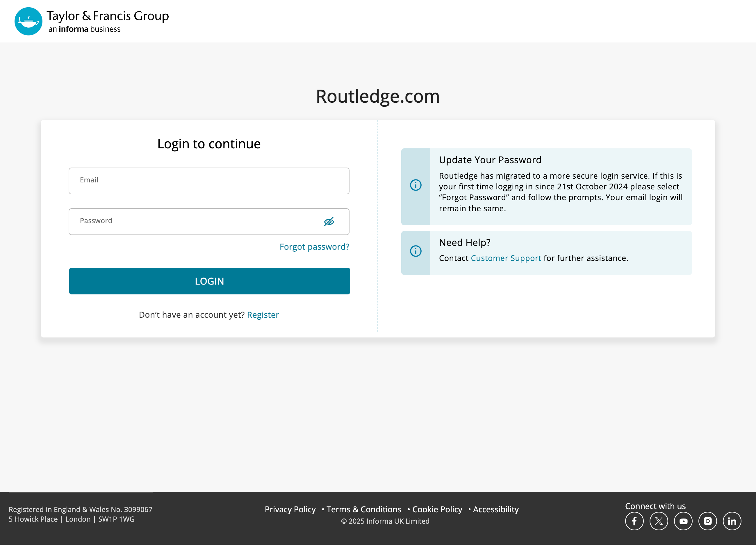Click the info icon beside Need Help?

(416, 251)
